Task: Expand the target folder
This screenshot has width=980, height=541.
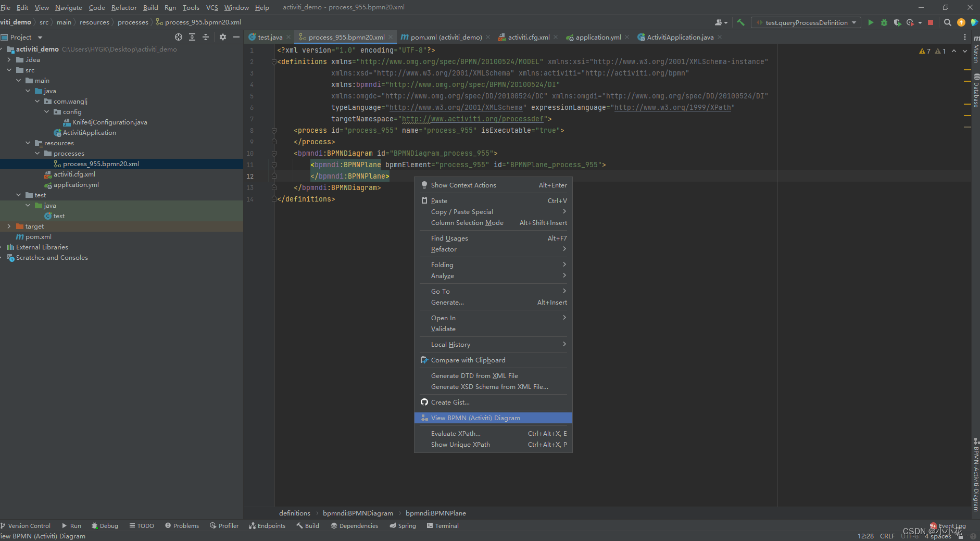Action: [x=8, y=226]
